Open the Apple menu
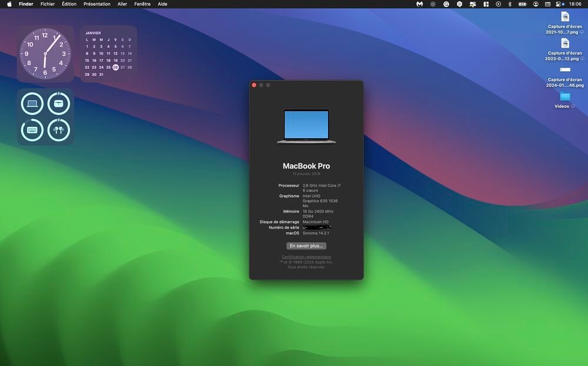The height and width of the screenshot is (366, 588). pyautogui.click(x=9, y=4)
